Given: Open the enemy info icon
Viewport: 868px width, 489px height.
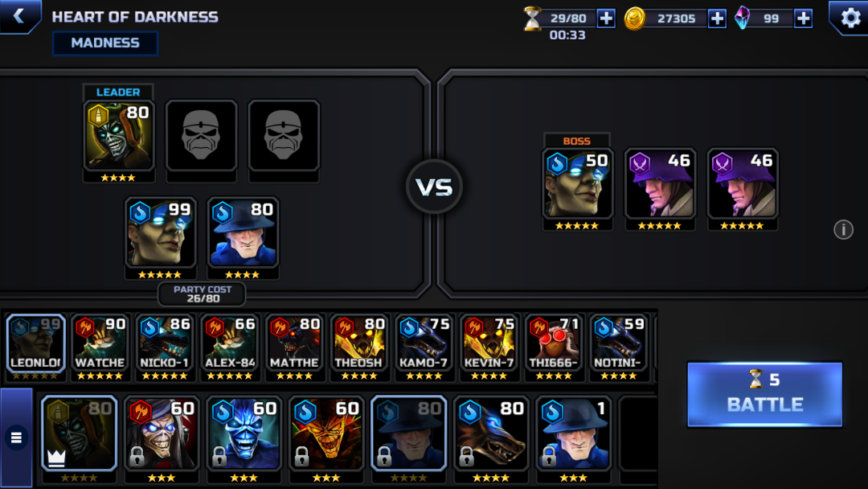Looking at the screenshot, I should [x=843, y=229].
